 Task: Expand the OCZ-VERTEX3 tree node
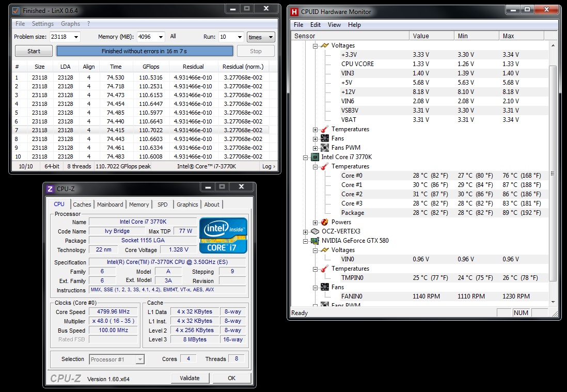pos(306,231)
